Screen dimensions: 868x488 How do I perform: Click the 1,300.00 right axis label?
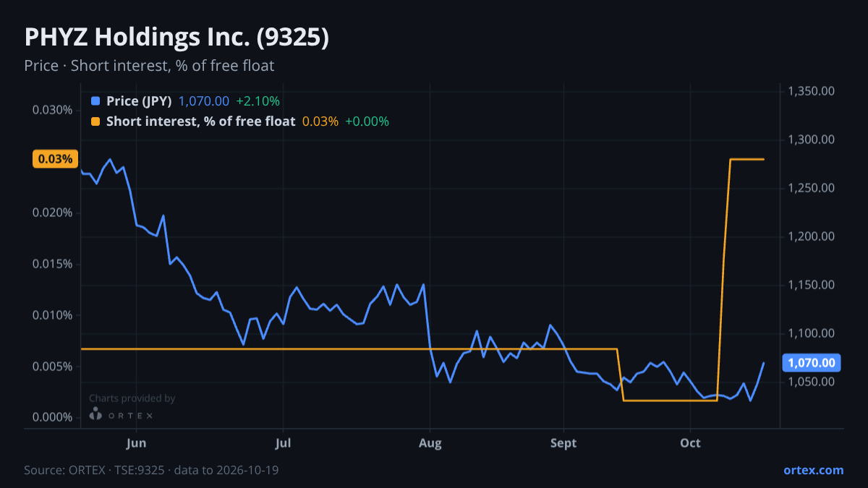click(x=812, y=140)
